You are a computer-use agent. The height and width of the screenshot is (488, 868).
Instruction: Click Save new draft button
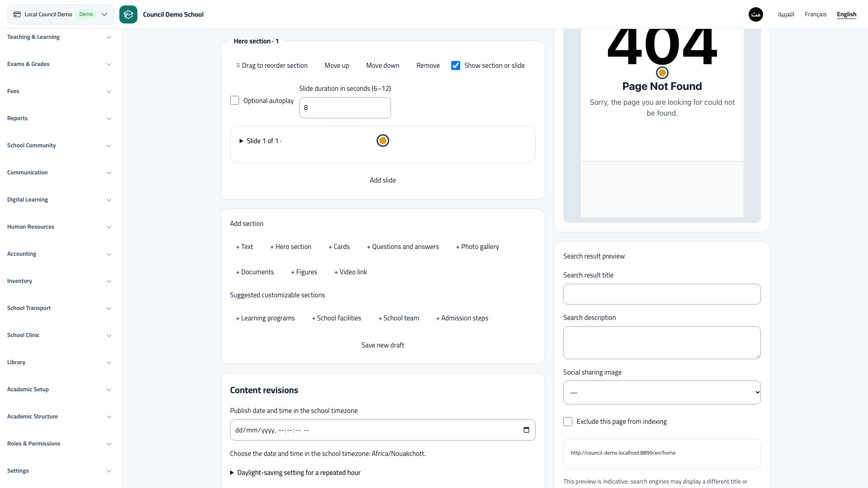pos(382,345)
